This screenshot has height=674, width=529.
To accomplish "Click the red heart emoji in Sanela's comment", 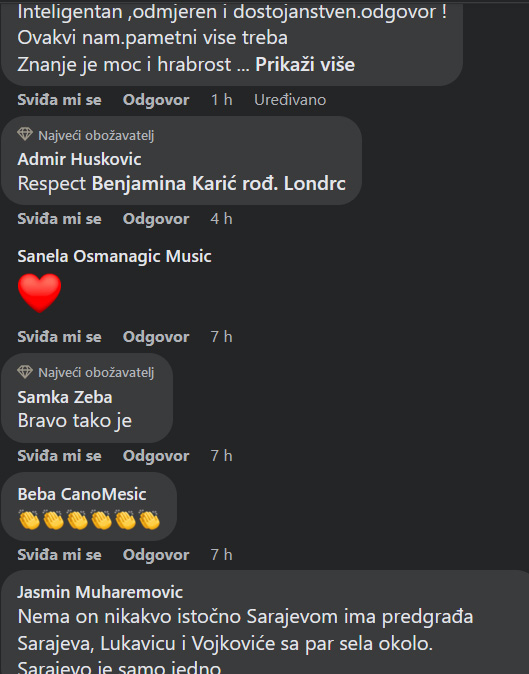I will [x=40, y=293].
